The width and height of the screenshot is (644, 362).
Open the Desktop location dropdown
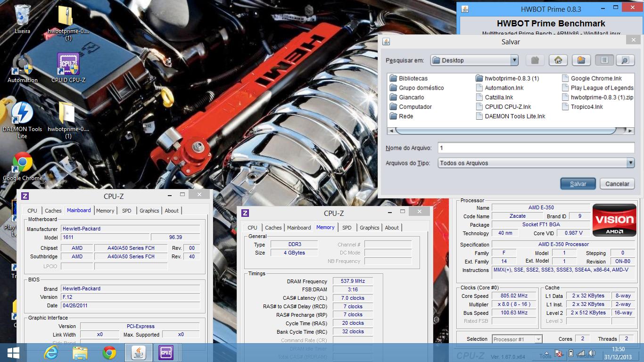click(514, 60)
